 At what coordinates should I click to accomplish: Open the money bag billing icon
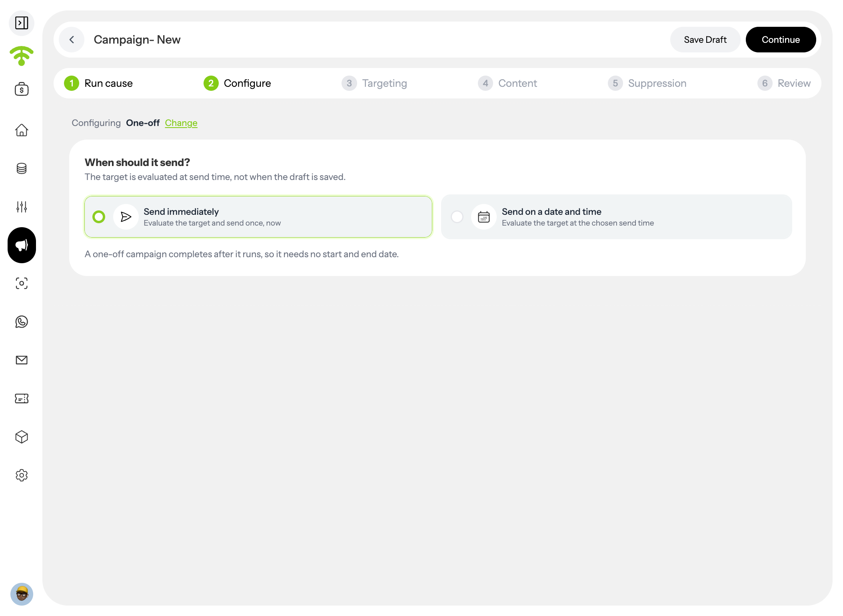(x=22, y=89)
